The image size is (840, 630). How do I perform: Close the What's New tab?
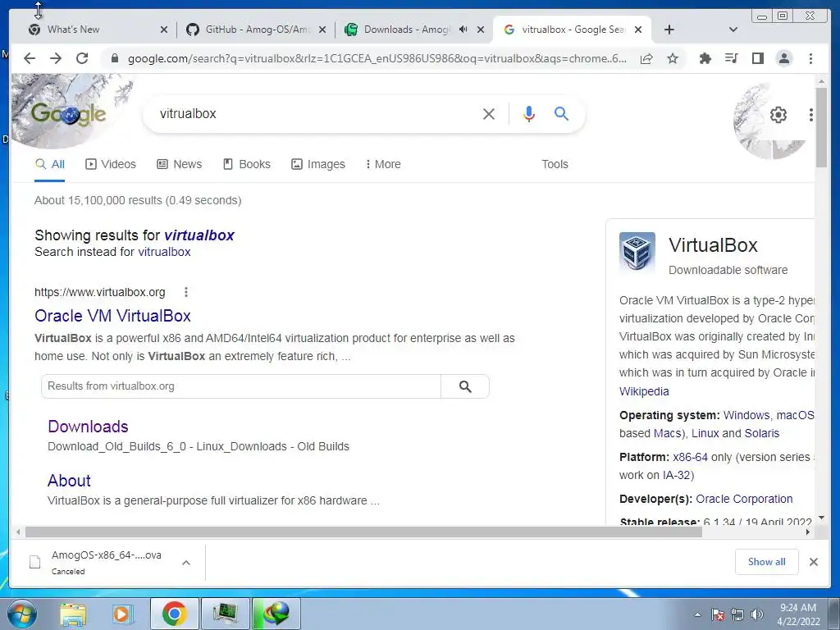pos(164,30)
